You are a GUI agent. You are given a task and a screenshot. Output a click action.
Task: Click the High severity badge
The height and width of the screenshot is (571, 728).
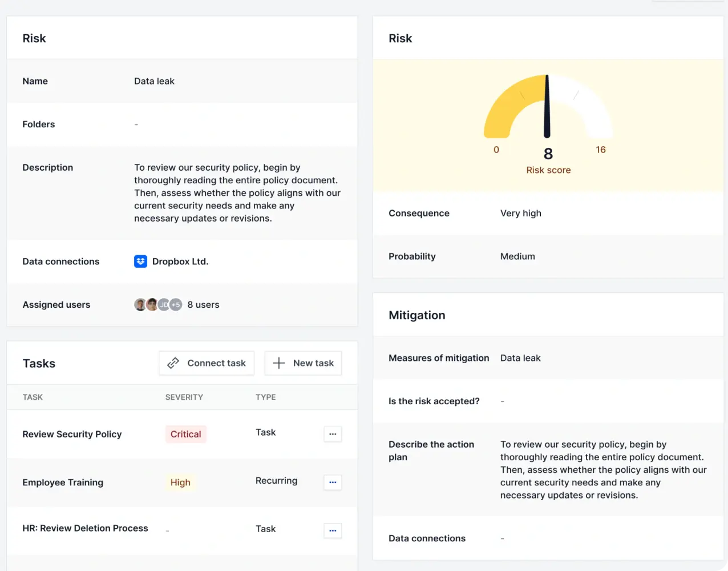coord(180,482)
